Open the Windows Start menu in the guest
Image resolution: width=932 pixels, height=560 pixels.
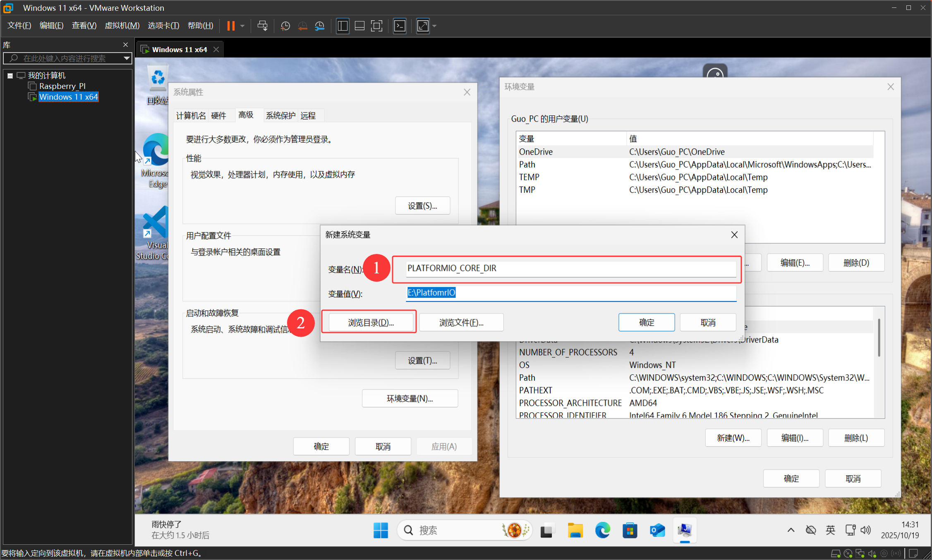click(x=381, y=530)
